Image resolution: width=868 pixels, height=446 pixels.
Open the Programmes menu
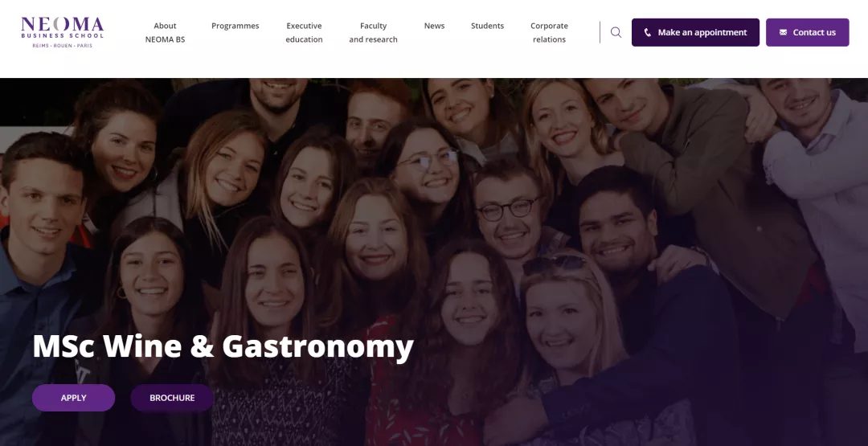point(235,26)
